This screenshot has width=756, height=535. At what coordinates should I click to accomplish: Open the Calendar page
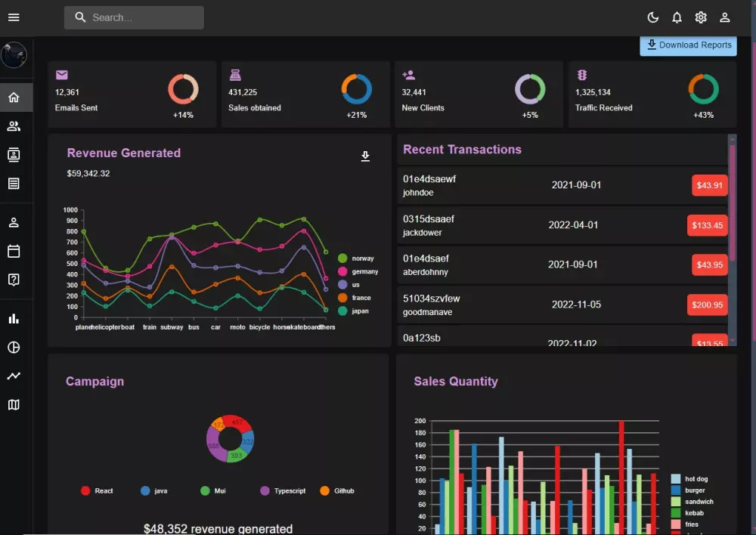coord(14,250)
